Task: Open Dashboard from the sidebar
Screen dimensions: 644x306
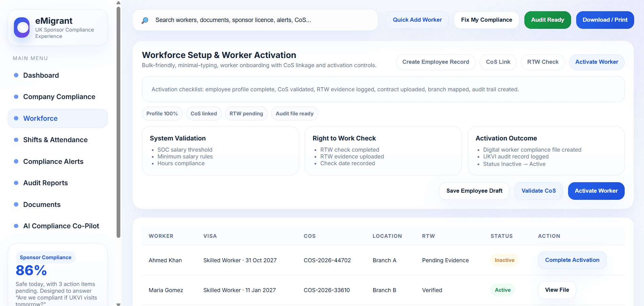Action: tap(41, 75)
